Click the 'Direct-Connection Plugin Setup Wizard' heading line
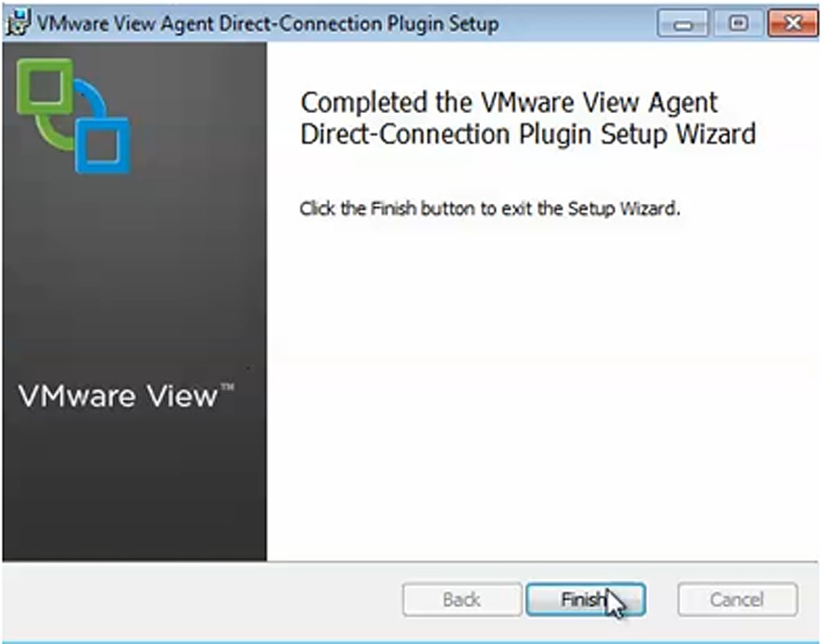 [x=527, y=134]
